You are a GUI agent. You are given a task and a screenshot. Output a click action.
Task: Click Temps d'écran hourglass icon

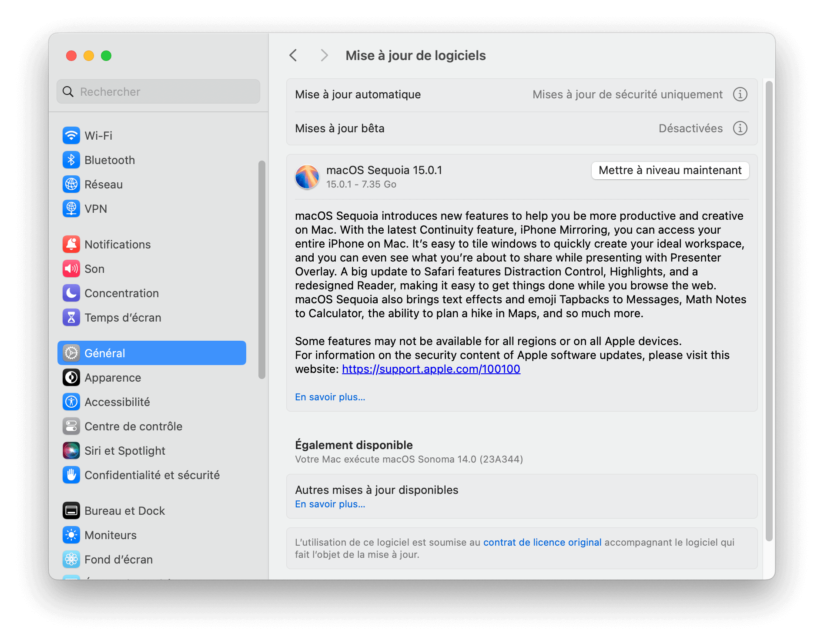coord(71,317)
